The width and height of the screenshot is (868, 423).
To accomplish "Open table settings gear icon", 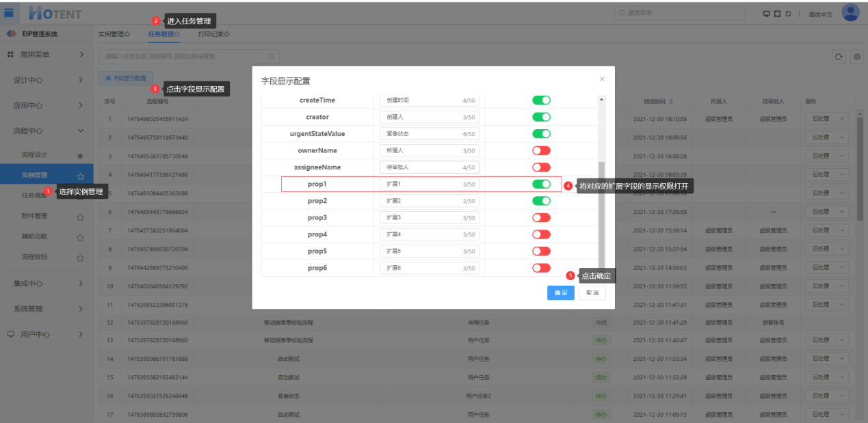I will pos(856,57).
